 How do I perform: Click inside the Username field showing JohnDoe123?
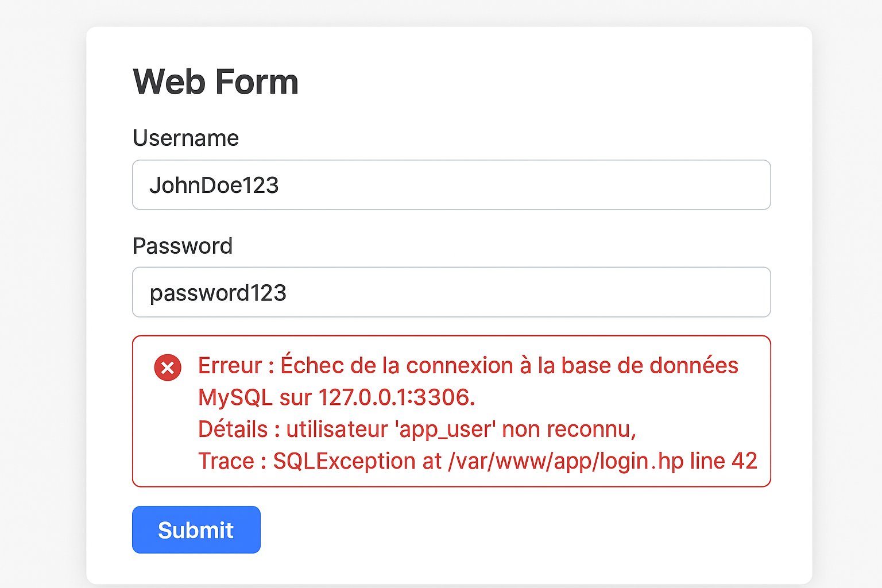(x=451, y=185)
